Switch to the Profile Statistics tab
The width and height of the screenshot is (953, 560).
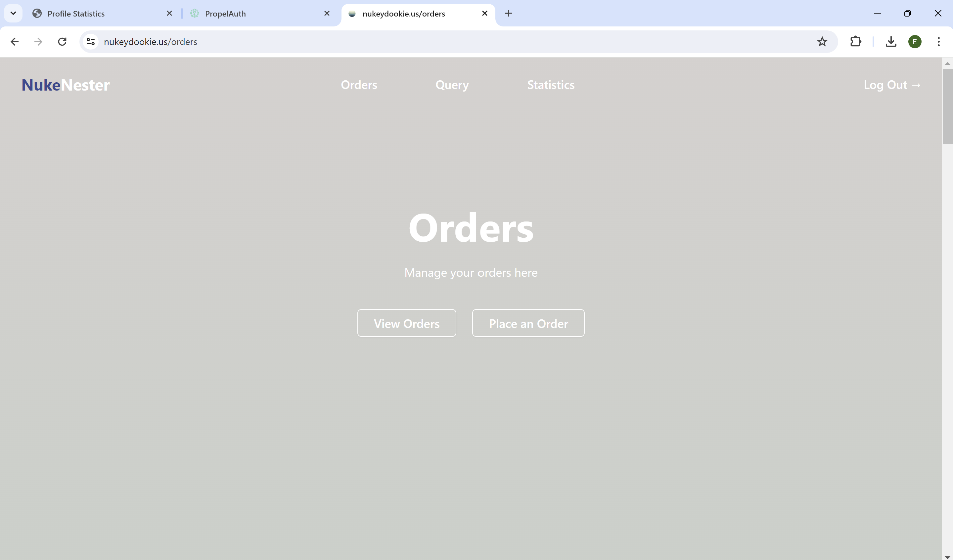pos(98,14)
